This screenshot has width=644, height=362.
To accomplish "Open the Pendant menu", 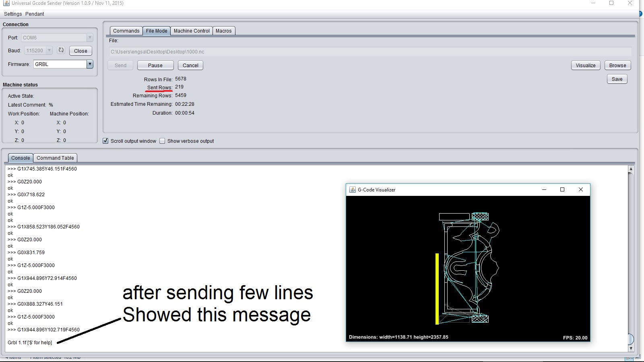I will tap(35, 14).
